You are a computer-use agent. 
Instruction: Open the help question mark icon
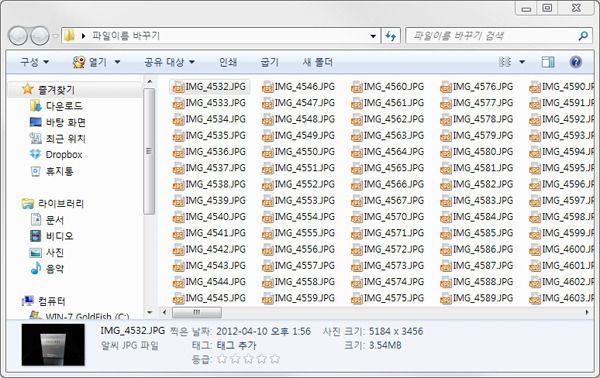point(576,62)
